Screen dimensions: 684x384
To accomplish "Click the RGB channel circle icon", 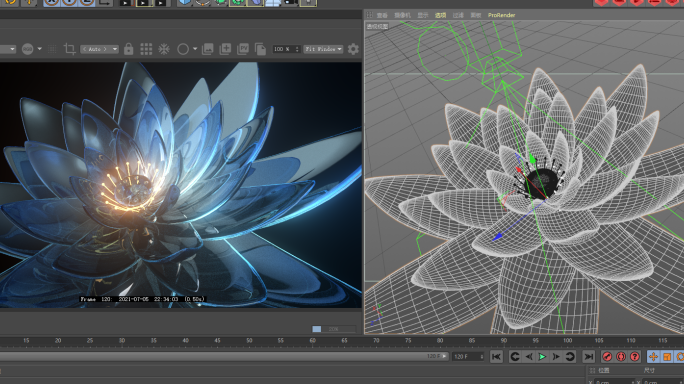I will tap(27, 49).
